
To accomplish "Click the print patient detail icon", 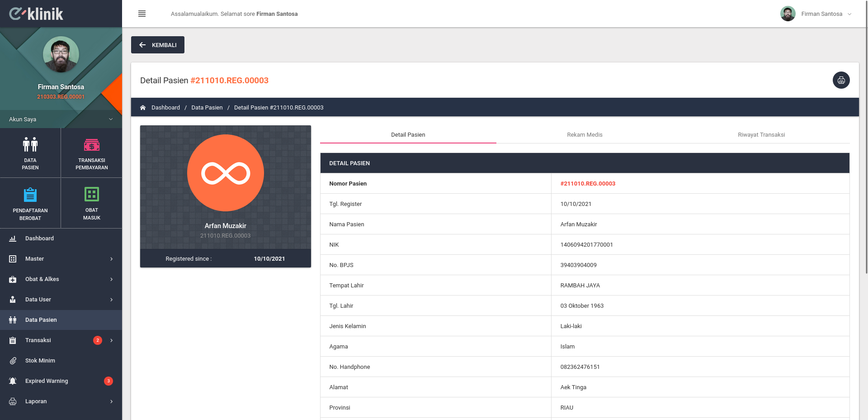I will (x=841, y=80).
